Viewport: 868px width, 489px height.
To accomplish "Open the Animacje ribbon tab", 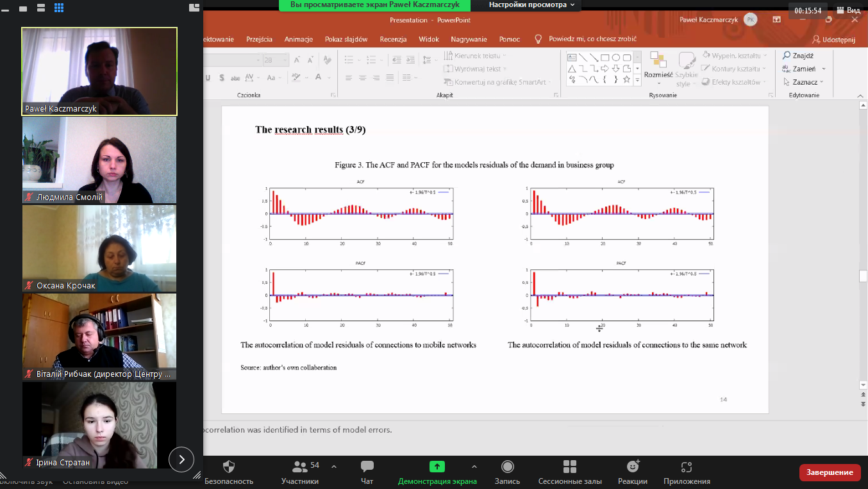I will click(x=299, y=39).
